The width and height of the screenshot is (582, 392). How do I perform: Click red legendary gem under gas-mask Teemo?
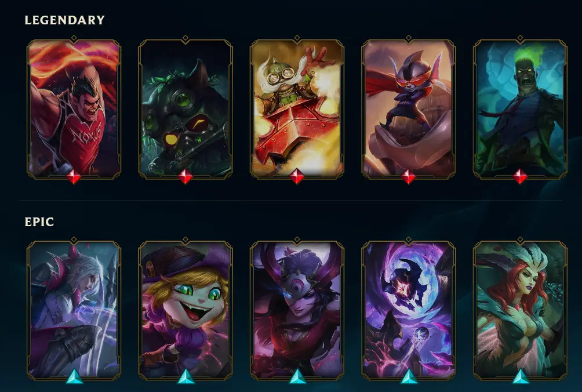[x=185, y=177]
